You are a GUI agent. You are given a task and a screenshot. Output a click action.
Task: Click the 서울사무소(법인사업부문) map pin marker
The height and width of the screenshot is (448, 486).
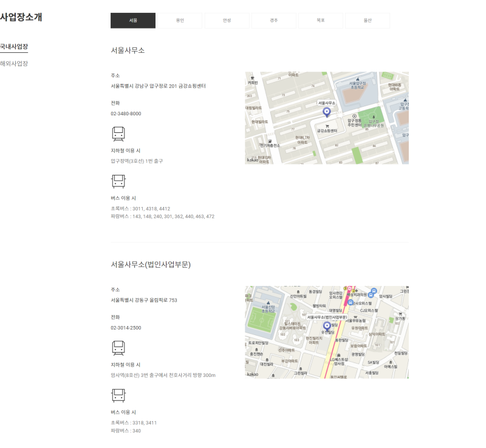(327, 326)
